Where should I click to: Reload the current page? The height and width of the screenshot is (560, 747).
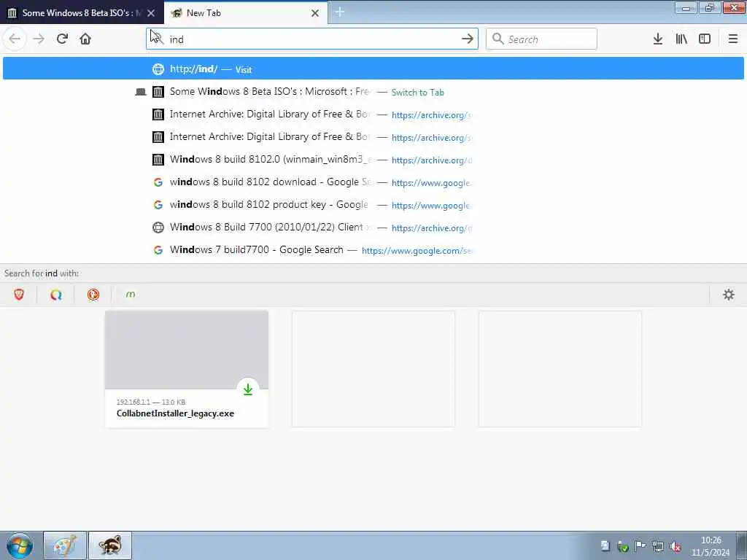pos(62,39)
